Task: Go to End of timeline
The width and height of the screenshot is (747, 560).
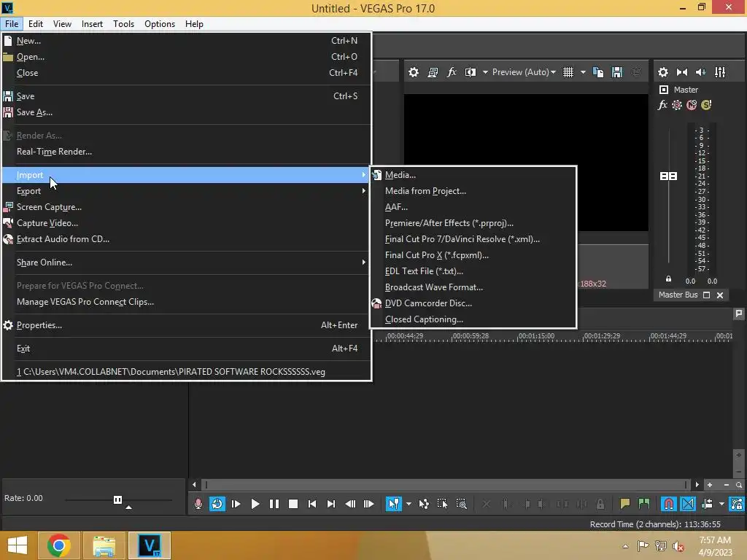Action: (331, 504)
